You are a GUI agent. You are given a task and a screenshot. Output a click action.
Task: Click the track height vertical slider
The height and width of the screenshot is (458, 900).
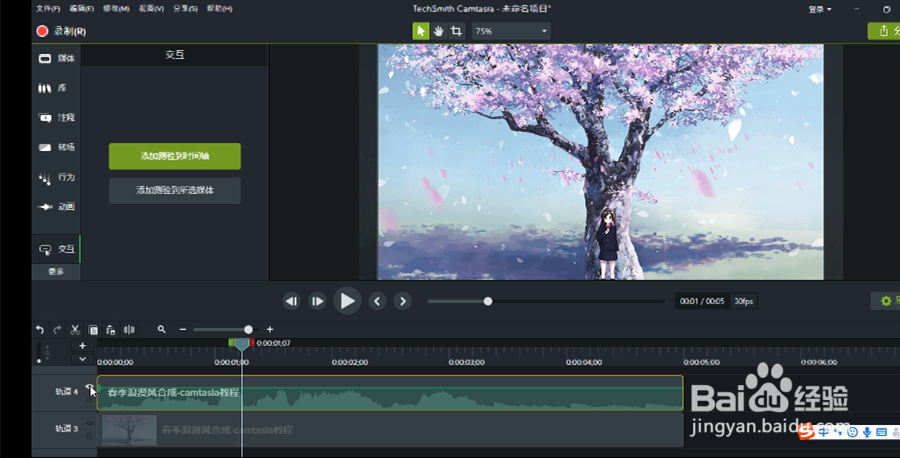[x=39, y=352]
